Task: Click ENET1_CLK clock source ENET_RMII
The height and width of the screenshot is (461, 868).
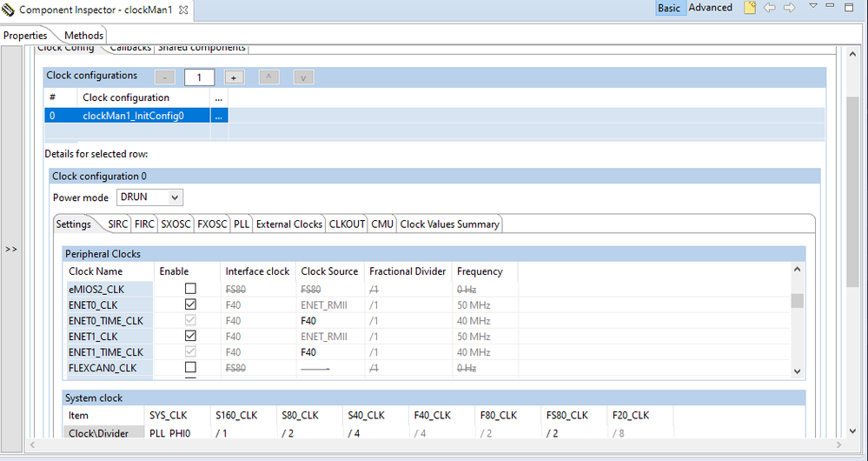Action: (324, 337)
